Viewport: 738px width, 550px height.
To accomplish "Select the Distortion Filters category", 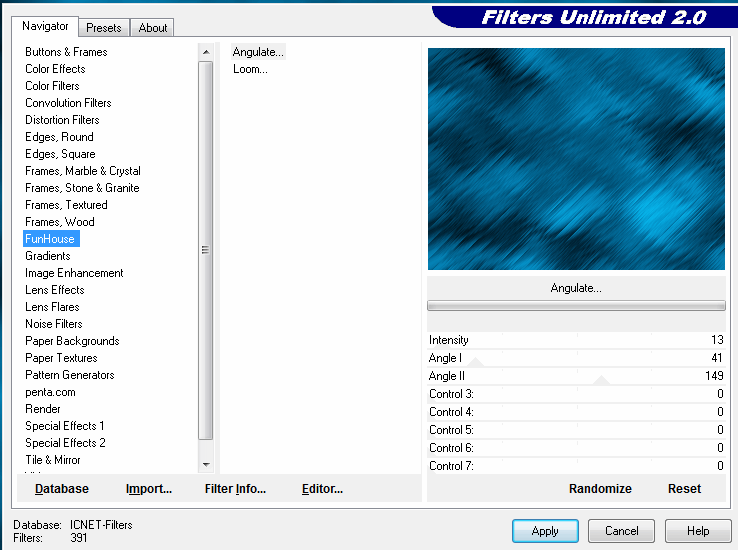I will [62, 120].
